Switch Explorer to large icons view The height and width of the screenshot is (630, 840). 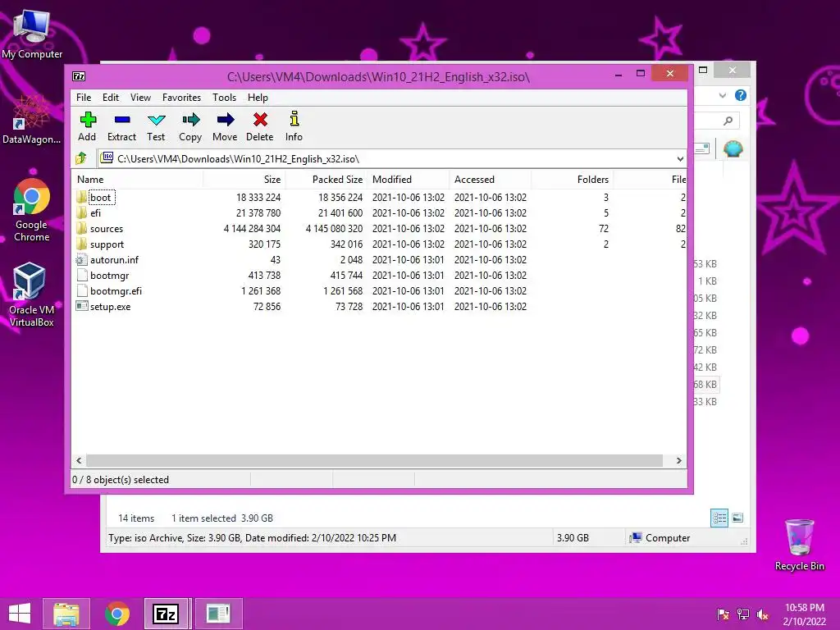pyautogui.click(x=737, y=518)
